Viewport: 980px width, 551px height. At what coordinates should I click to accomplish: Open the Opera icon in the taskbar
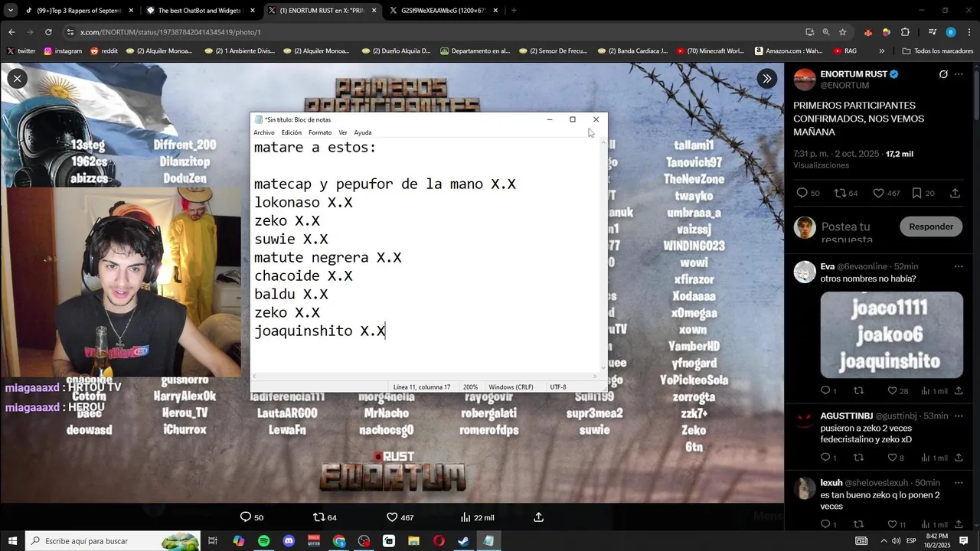[x=439, y=541]
